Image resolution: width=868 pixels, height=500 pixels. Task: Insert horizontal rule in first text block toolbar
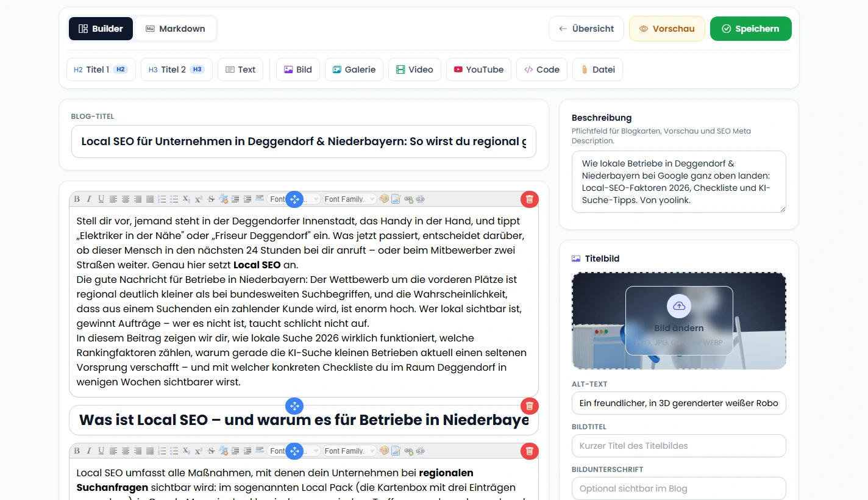[260, 199]
